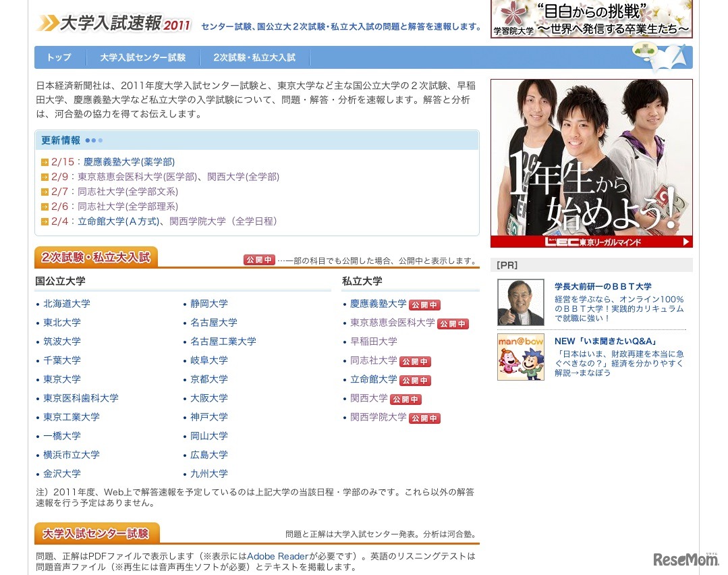The height and width of the screenshot is (575, 728).
Task: Open the 千葉大学 link
Action: [62, 360]
